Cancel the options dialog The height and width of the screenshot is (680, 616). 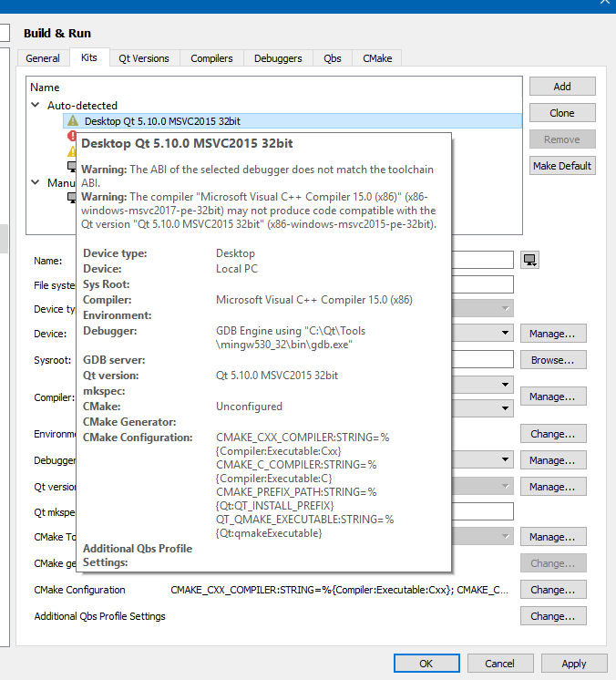(500, 663)
